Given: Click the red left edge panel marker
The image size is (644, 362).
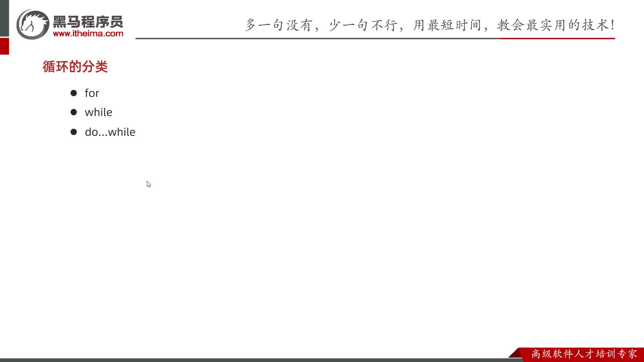Looking at the screenshot, I should [4, 46].
